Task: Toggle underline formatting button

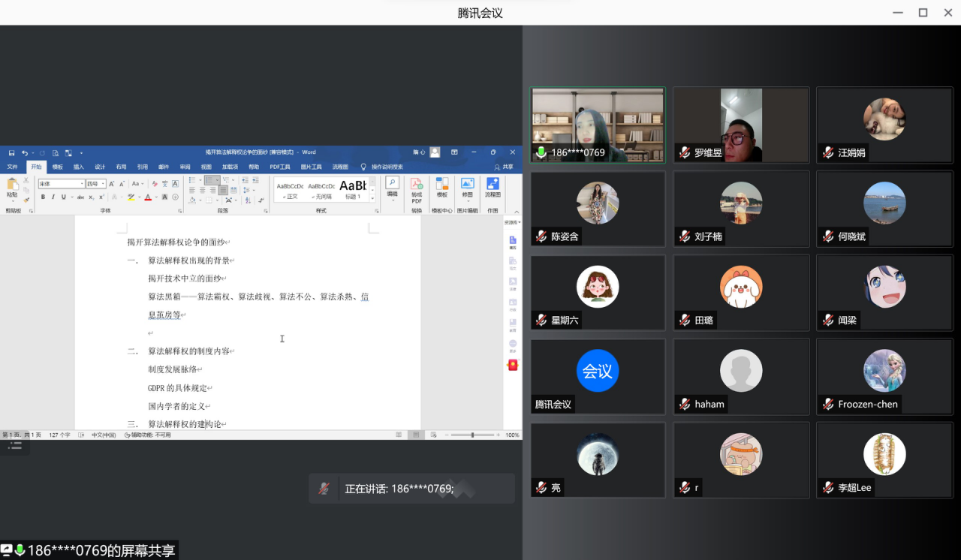Action: pos(63,197)
